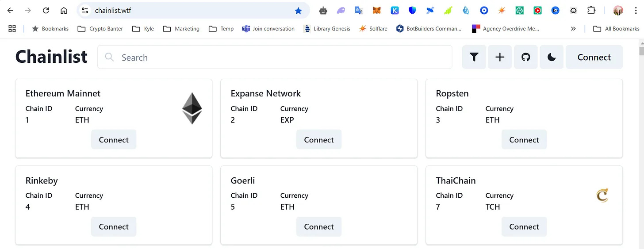The height and width of the screenshot is (249, 644).
Task: Open the filter icon on Chainlist
Action: 474,57
